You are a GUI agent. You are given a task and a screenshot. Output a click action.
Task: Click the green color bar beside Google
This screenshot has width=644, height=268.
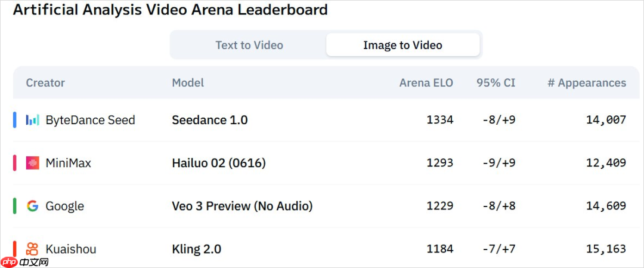tap(15, 206)
